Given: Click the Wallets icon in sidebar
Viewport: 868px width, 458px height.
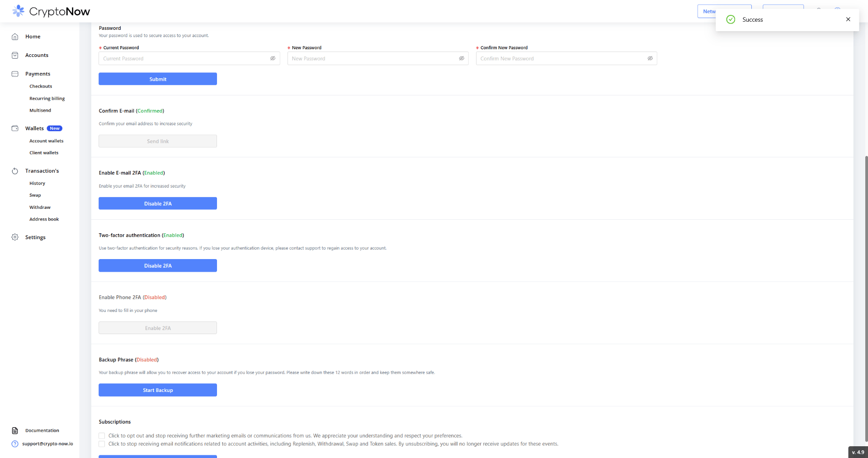Looking at the screenshot, I should pyautogui.click(x=15, y=128).
